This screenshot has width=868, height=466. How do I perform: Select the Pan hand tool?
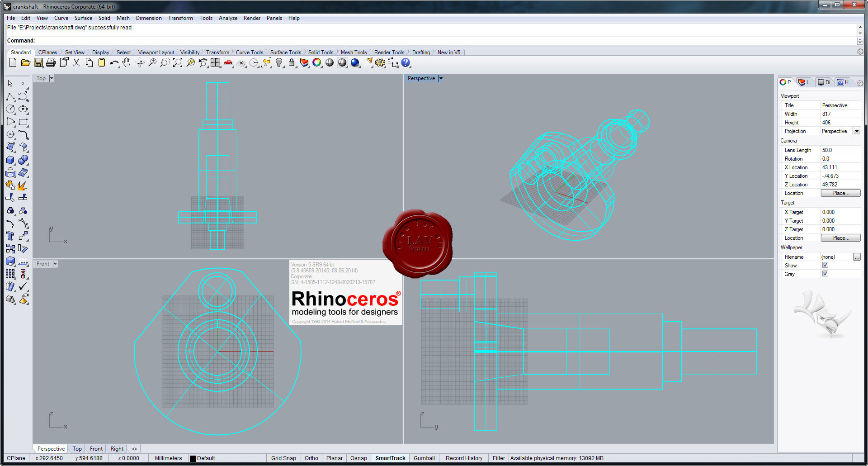(127, 63)
